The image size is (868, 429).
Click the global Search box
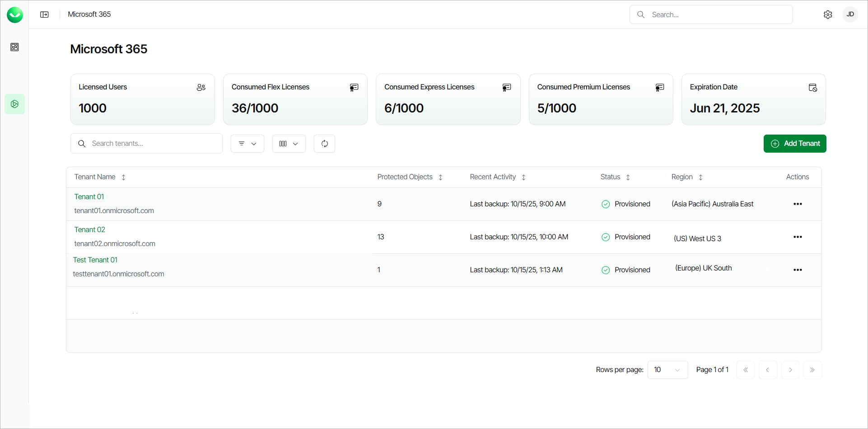coord(718,14)
